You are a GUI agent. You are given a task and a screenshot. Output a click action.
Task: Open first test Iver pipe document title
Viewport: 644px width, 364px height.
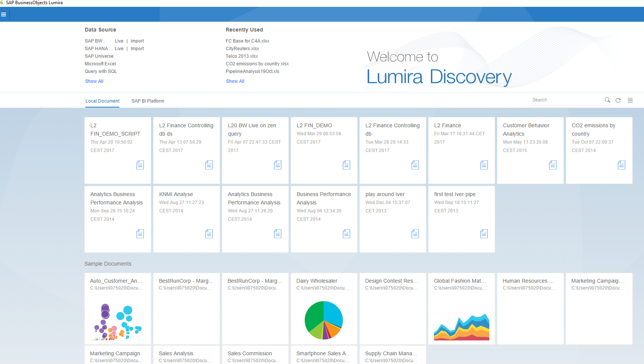(455, 194)
